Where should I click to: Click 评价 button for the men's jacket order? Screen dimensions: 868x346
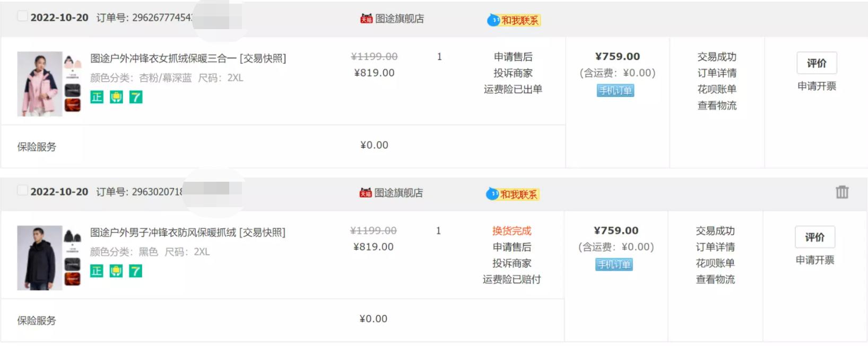[x=814, y=237]
